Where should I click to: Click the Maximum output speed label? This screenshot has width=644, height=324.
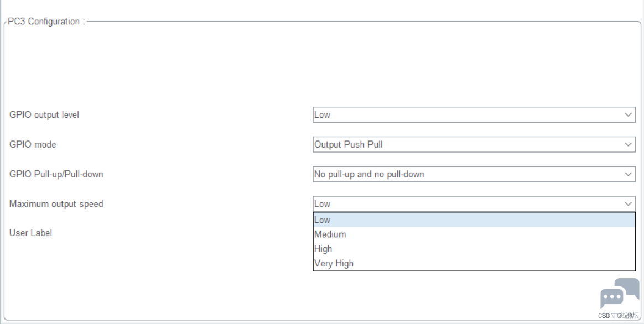[x=56, y=204]
